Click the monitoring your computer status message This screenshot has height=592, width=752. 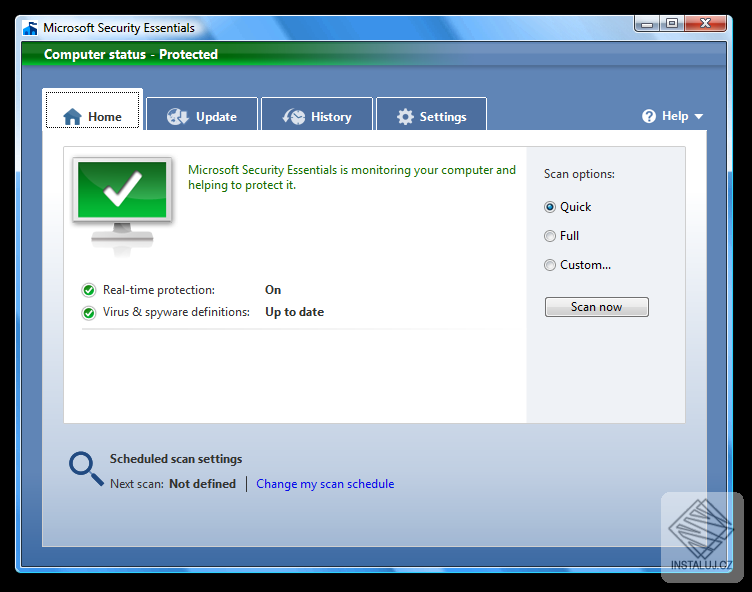point(352,177)
